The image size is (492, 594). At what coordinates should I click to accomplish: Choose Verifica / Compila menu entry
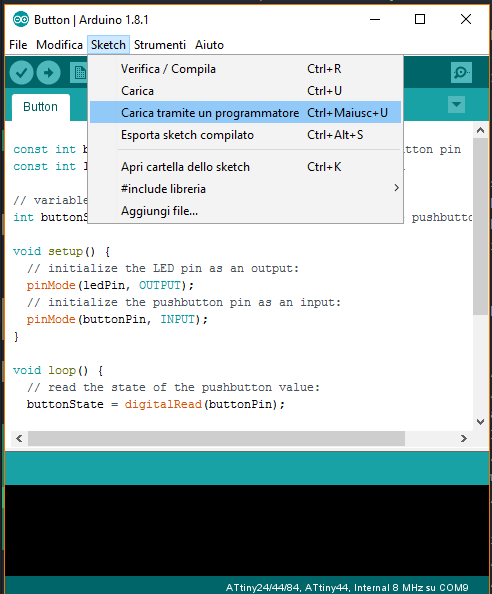(x=246, y=69)
